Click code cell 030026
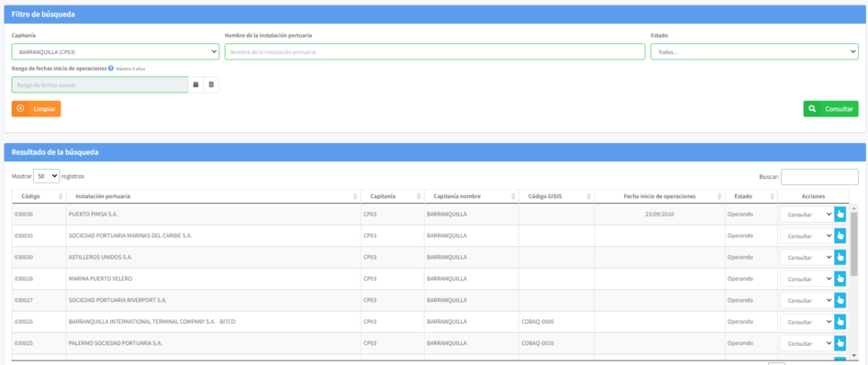Viewport: 868px width, 365px height. tap(39, 322)
